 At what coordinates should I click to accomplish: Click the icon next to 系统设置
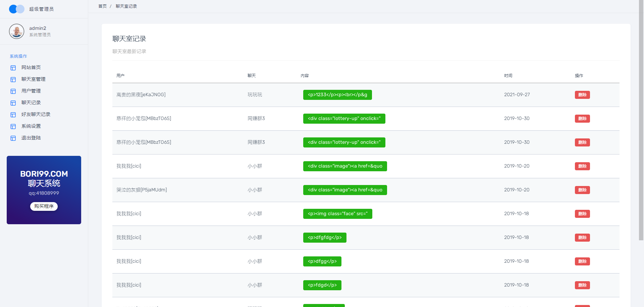[13, 126]
